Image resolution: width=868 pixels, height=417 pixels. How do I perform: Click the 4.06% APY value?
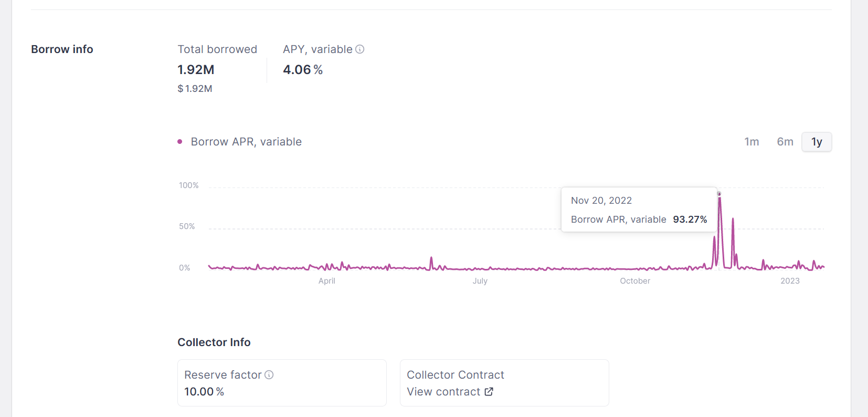tap(303, 70)
